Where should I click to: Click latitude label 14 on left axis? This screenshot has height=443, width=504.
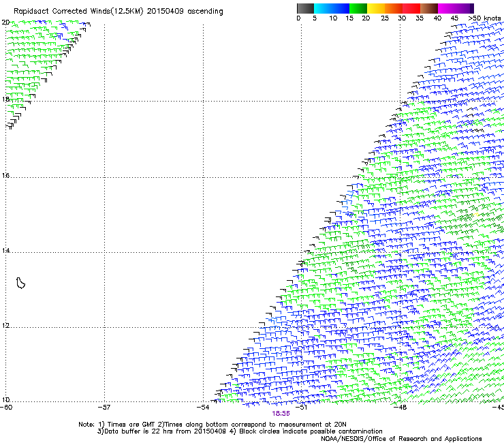coord(5,251)
